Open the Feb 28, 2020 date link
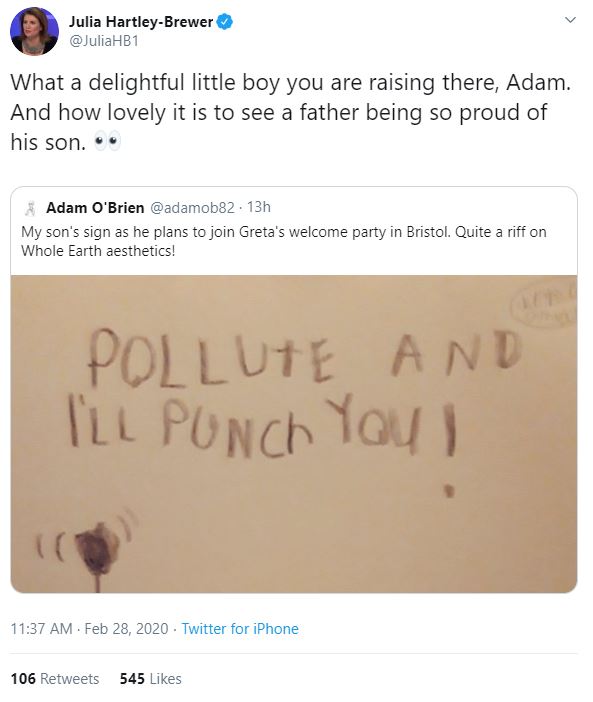593x702 pixels. click(x=126, y=629)
